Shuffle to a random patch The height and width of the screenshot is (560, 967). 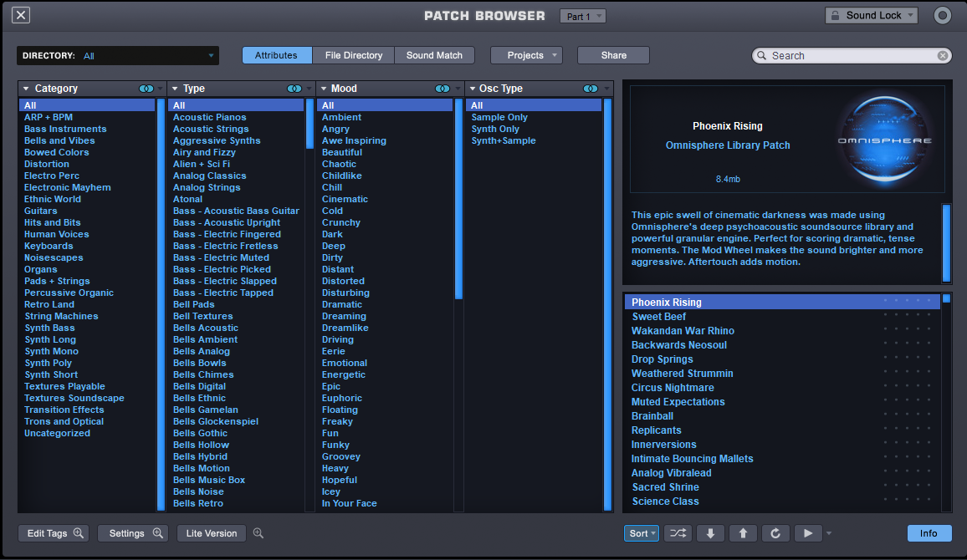point(678,533)
